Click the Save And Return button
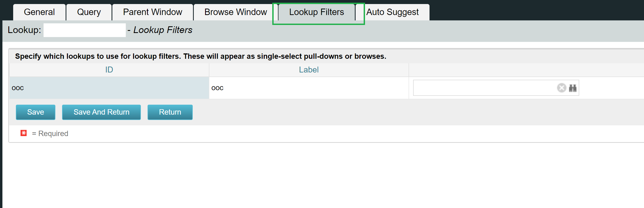Screen dimensions: 644x208 (101, 112)
